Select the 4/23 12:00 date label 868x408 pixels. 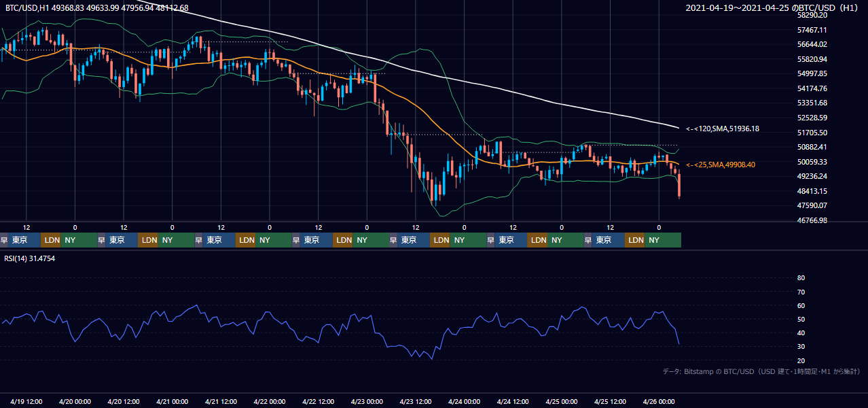pyautogui.click(x=416, y=401)
